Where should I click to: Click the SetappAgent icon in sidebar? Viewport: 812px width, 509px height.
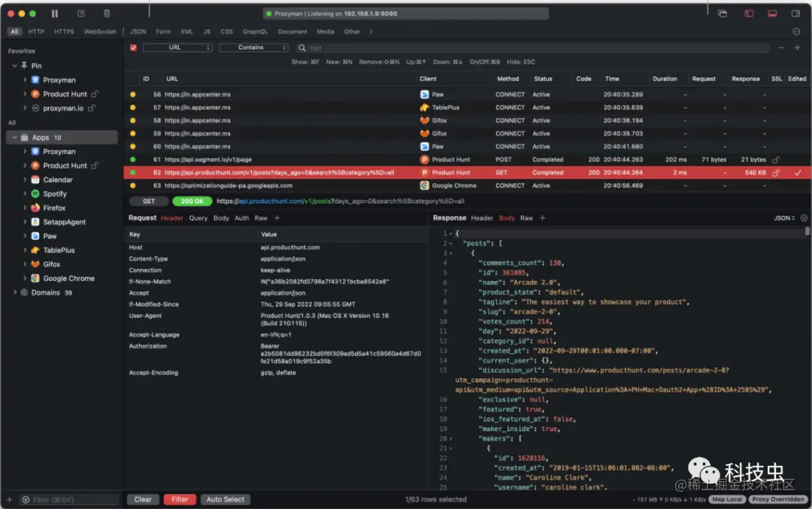tap(35, 222)
